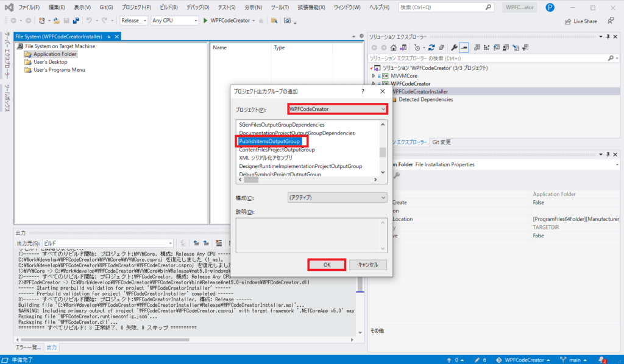Click the Live Share icon

[x=568, y=21]
